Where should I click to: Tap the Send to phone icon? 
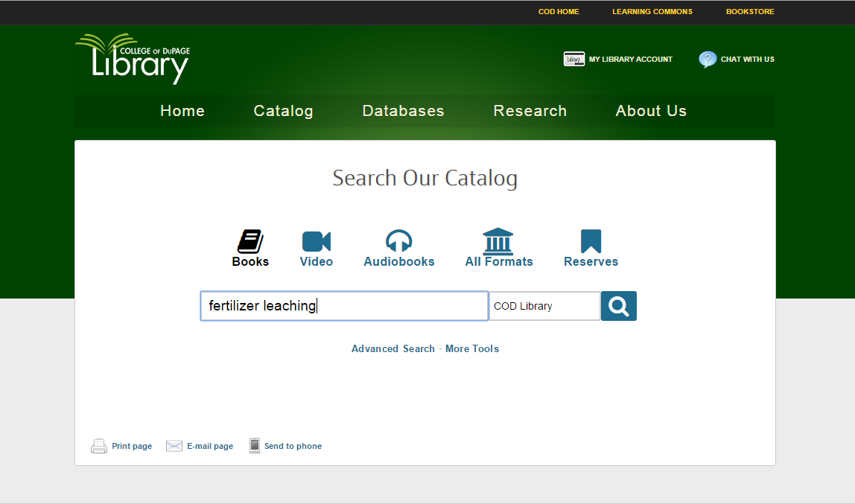tap(255, 446)
